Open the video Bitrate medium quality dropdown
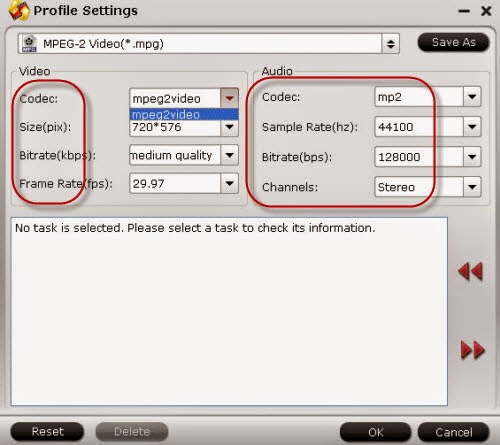Viewport: 500px width, 445px height. point(229,155)
